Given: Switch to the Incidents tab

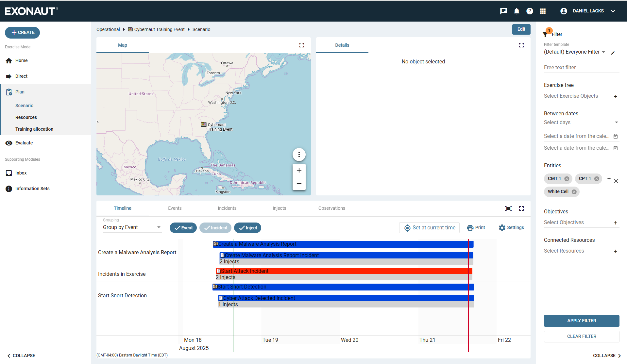Looking at the screenshot, I should pos(227,208).
